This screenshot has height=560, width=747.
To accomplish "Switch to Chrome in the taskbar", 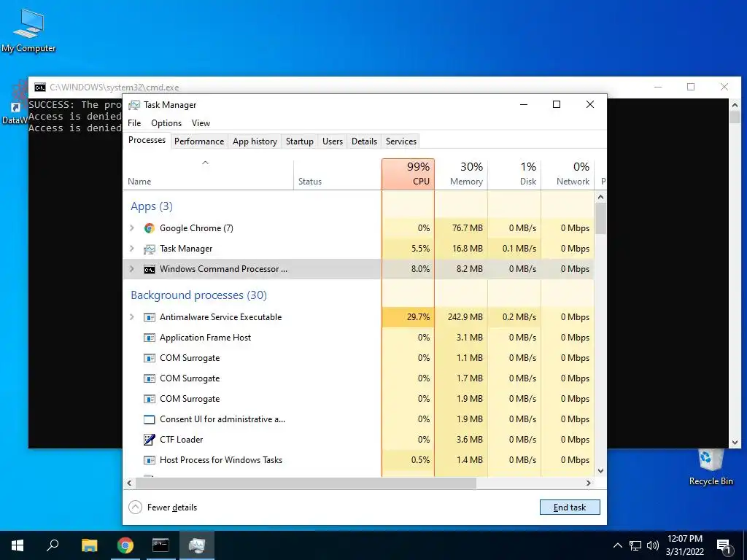I will (x=125, y=545).
